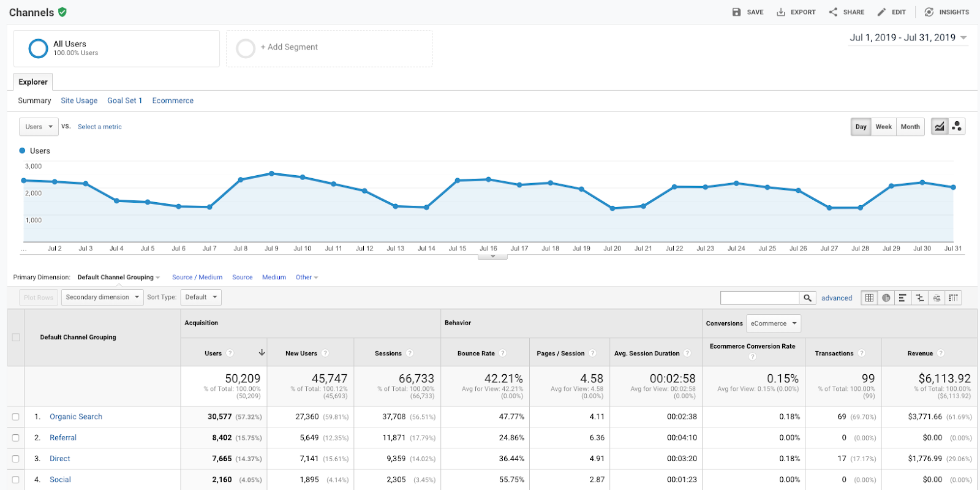This screenshot has width=980, height=490.
Task: Open the Jul 2019 date range picker
Action: pos(908,38)
